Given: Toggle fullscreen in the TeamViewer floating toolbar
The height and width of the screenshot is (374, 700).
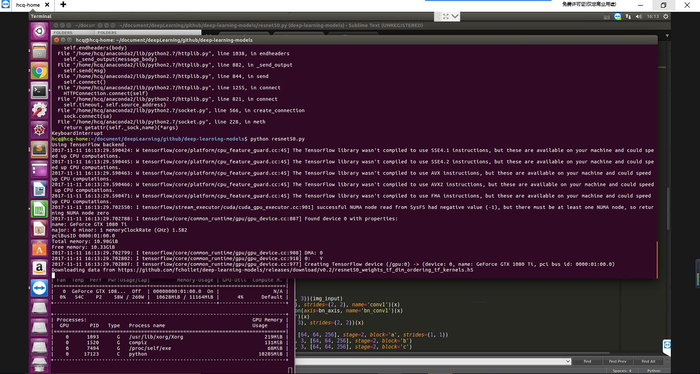Looking at the screenshot, I should click(x=446, y=16).
